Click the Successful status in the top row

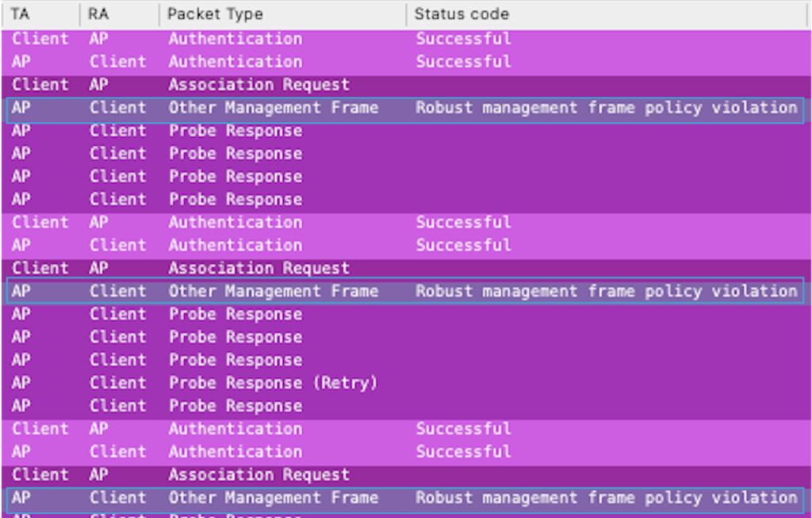463,39
